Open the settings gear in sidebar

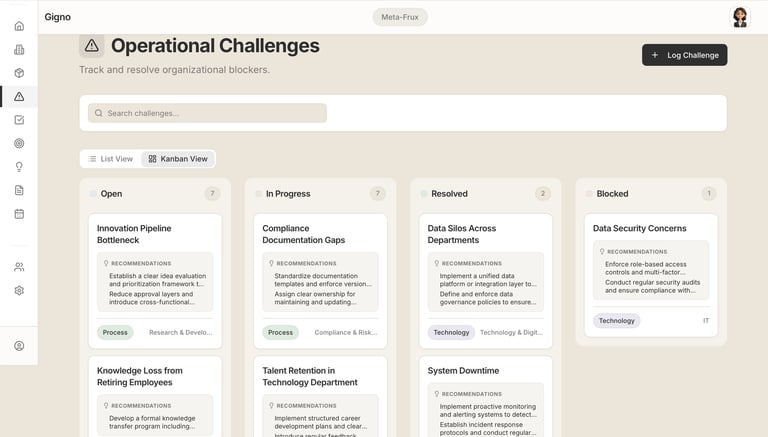[x=19, y=291]
